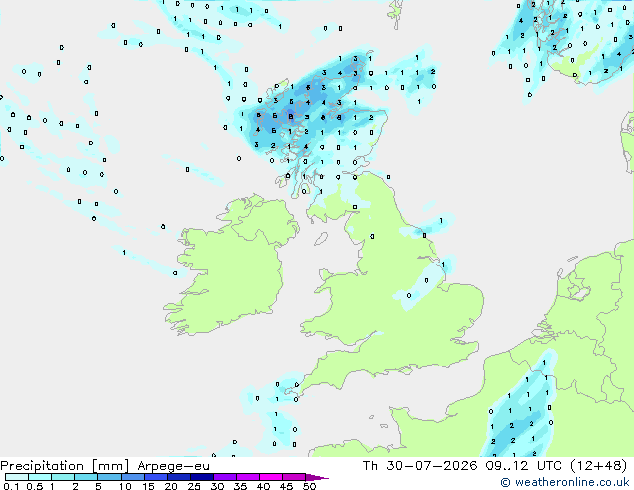Select the 45–50 mm legend color swatch
This screenshot has width=634, height=490.
tap(294, 477)
